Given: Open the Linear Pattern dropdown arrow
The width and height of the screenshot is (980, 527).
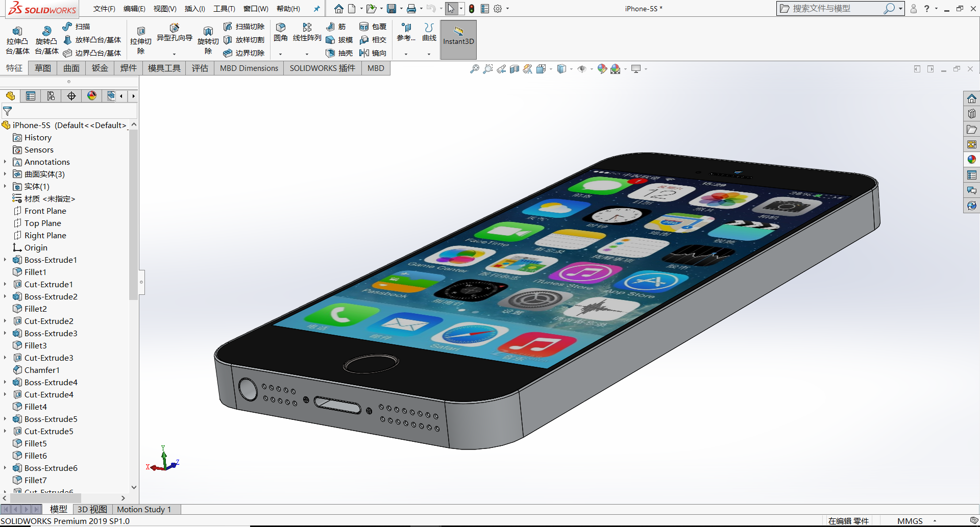Looking at the screenshot, I should (307, 54).
